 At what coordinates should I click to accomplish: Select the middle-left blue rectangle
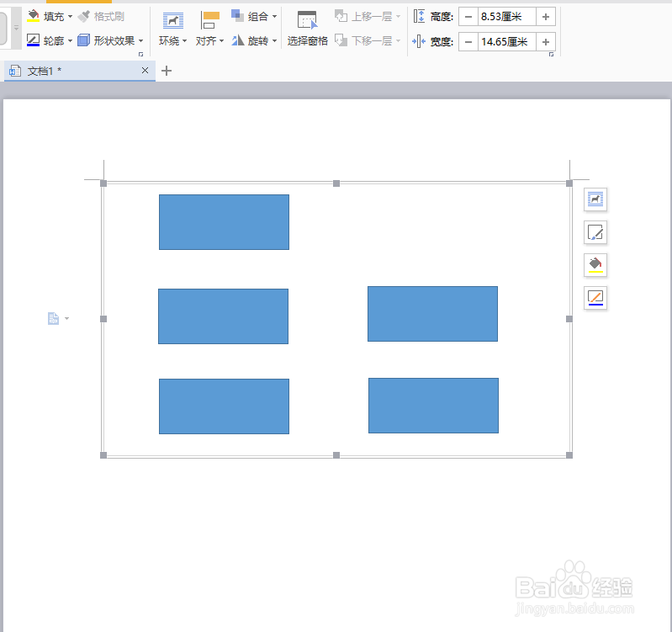[223, 316]
